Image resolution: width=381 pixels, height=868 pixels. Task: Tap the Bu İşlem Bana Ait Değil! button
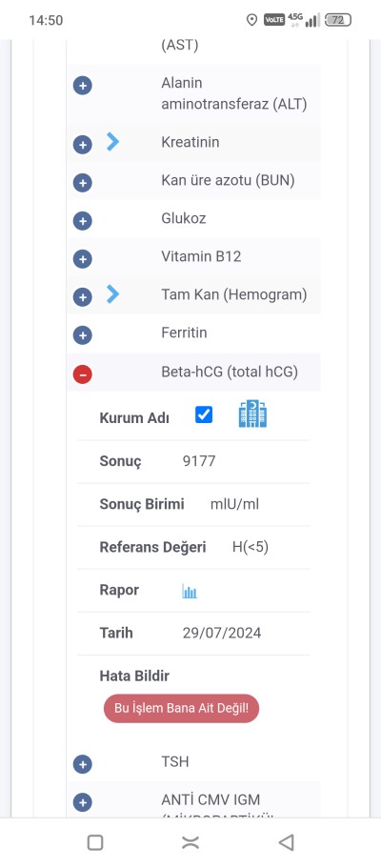click(x=181, y=708)
